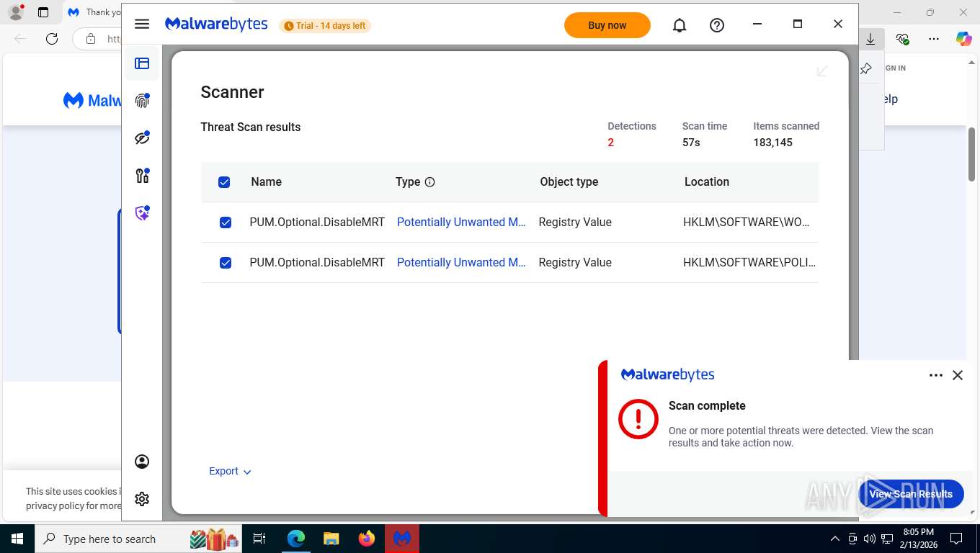This screenshot has width=980, height=553.
Task: Open the crossed-eye privacy sidebar icon
Action: click(142, 138)
